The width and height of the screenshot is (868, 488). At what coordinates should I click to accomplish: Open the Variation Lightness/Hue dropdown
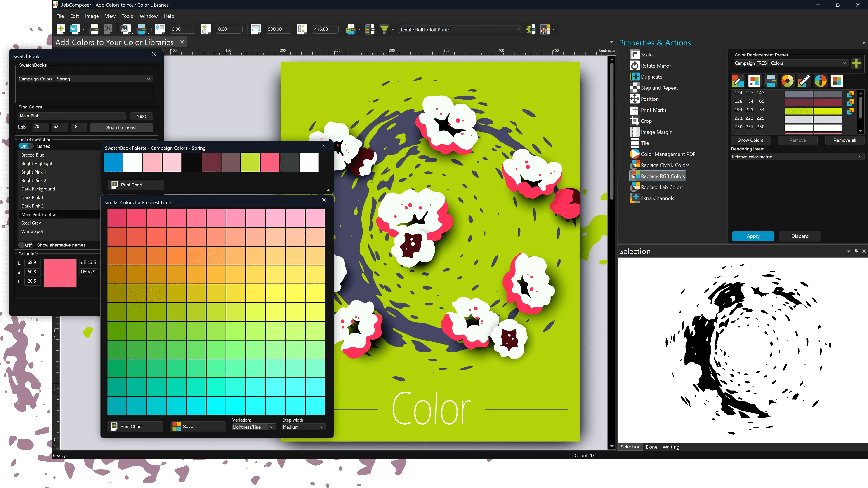[x=254, y=427]
